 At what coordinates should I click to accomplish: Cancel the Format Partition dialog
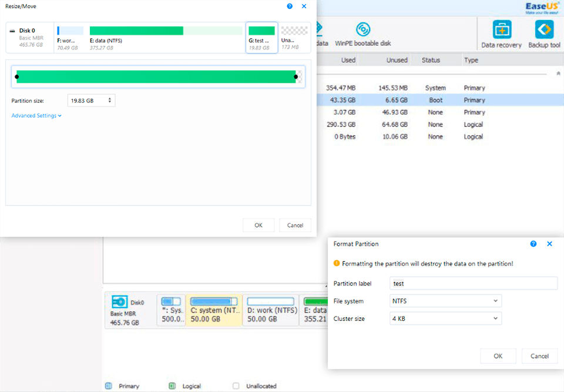[539, 356]
